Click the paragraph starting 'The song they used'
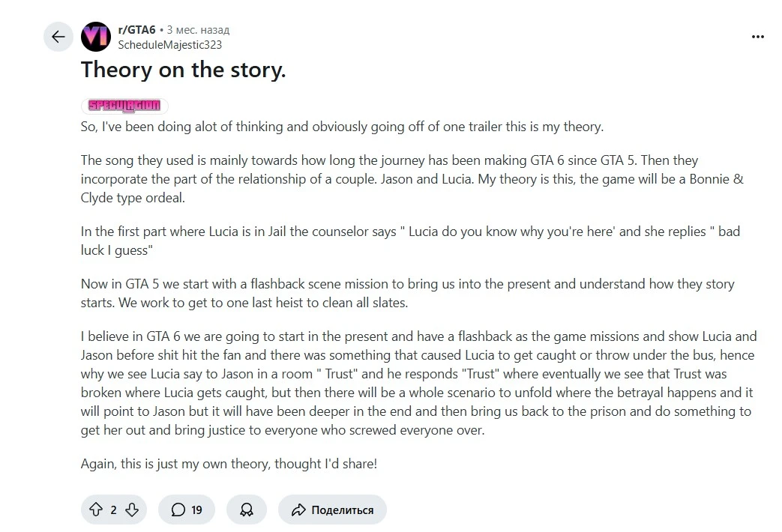This screenshot has width=782, height=532. pos(412,179)
